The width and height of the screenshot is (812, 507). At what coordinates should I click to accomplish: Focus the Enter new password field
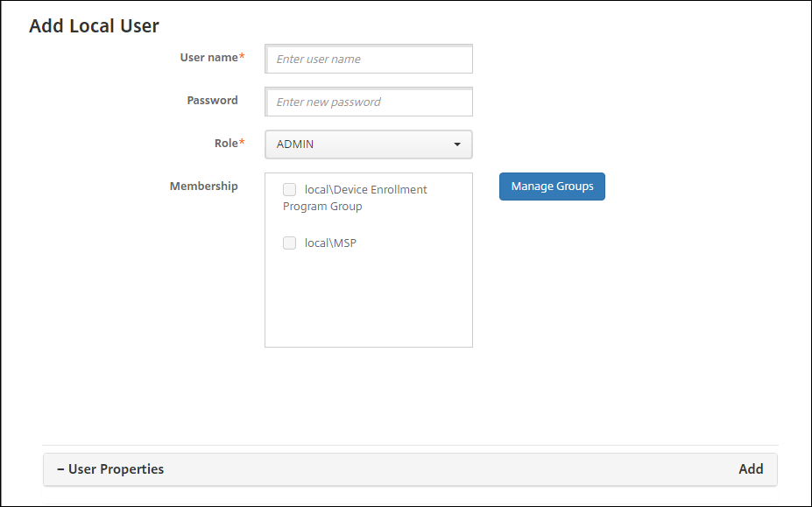click(369, 102)
